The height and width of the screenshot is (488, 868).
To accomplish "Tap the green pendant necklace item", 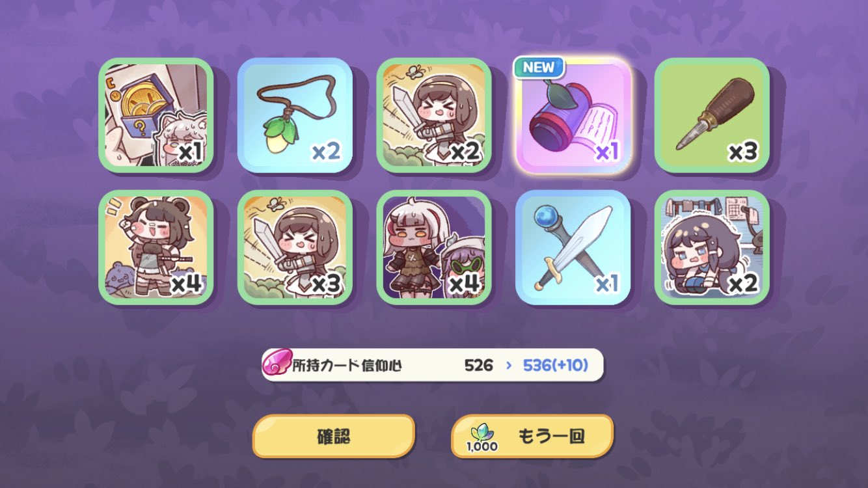I will click(x=295, y=115).
